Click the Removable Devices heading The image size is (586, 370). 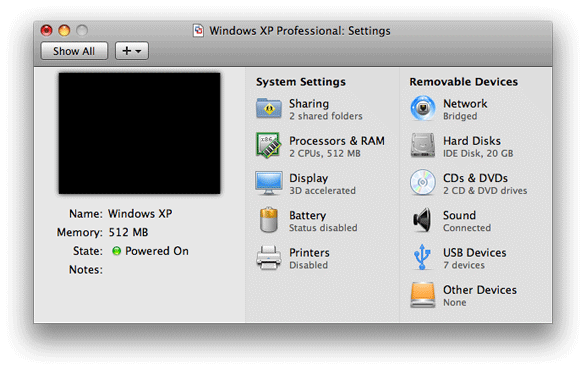point(463,81)
